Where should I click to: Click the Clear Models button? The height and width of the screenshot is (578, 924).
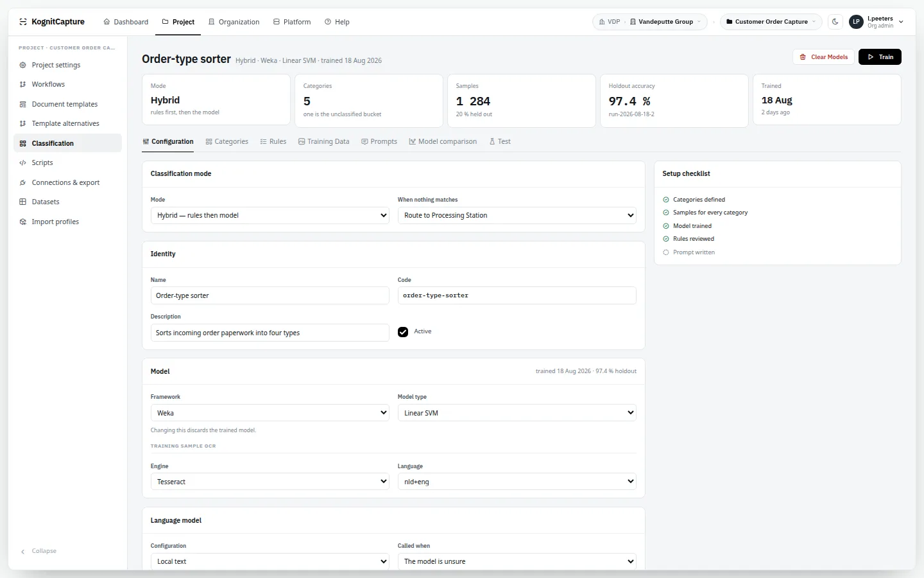(x=824, y=57)
